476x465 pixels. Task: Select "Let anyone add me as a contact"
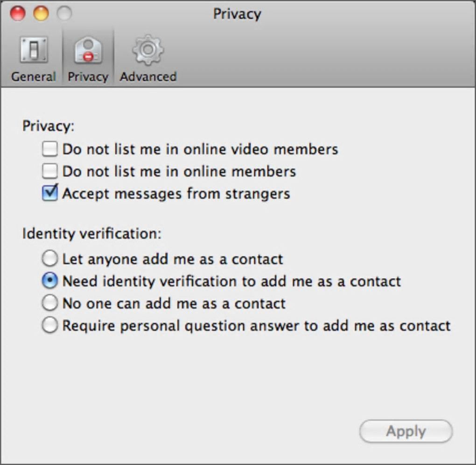(x=50, y=259)
